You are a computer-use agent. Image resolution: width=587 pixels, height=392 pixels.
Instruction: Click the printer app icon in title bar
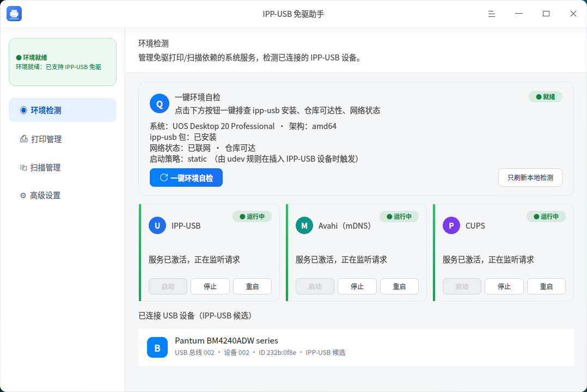click(x=14, y=14)
